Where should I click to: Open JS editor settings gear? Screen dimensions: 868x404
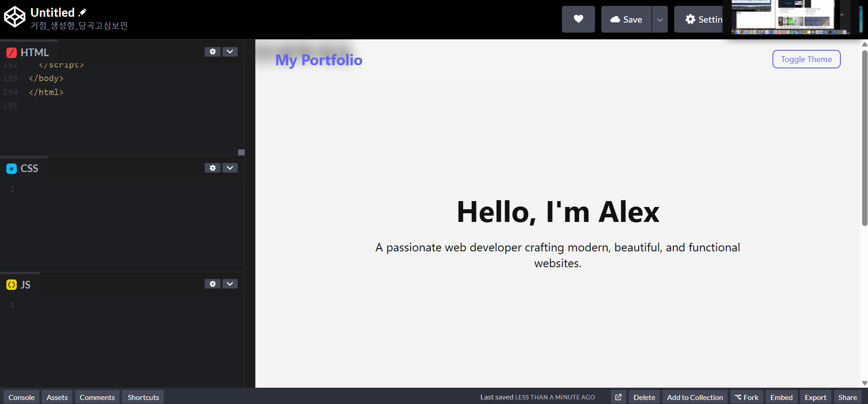coord(212,284)
